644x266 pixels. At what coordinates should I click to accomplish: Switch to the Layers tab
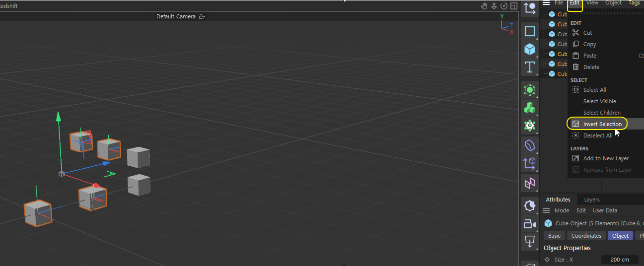click(592, 199)
